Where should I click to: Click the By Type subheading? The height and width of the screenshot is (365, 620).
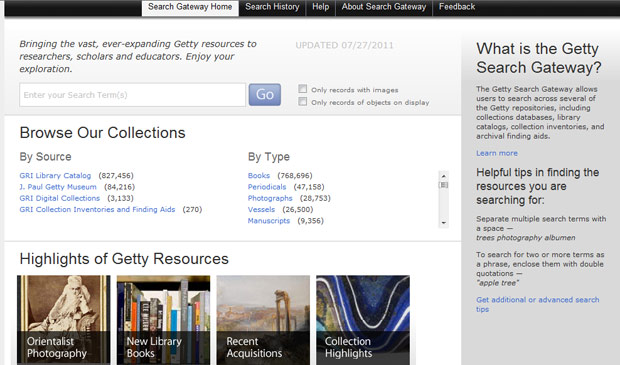269,157
